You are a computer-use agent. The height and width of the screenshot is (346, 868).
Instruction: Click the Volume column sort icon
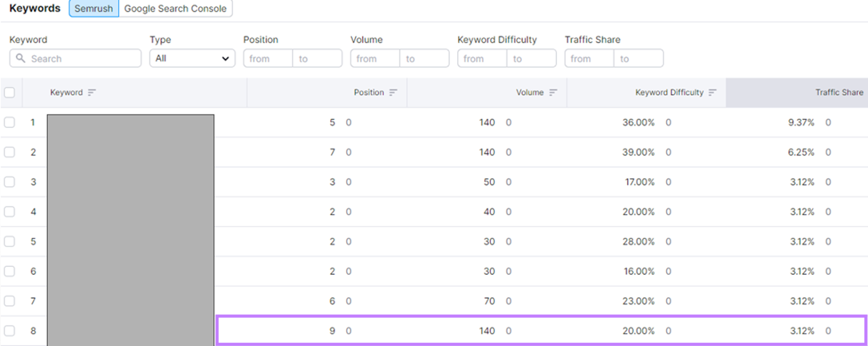(x=553, y=93)
